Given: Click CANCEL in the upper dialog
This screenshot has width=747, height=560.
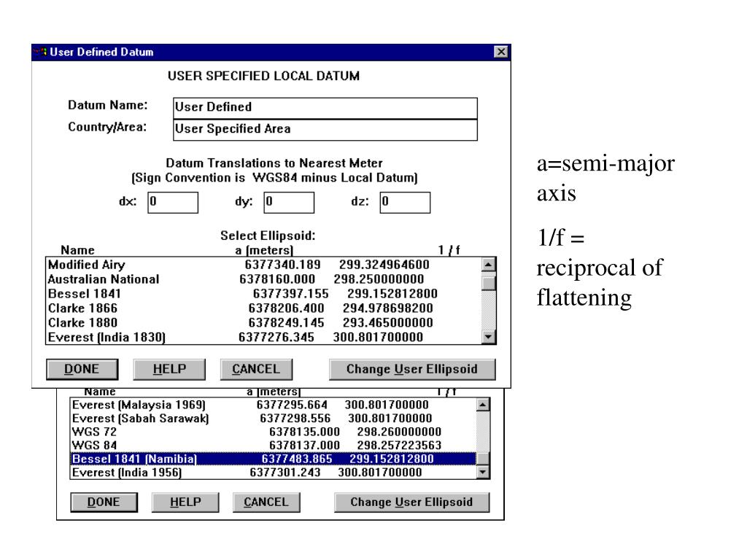Looking at the screenshot, I should [x=256, y=369].
